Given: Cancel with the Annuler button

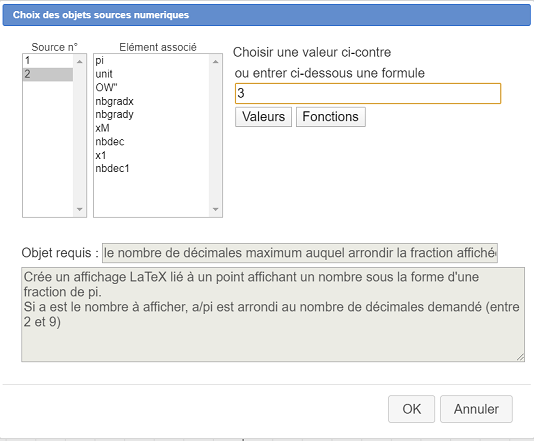Looking at the screenshot, I should 476,409.
